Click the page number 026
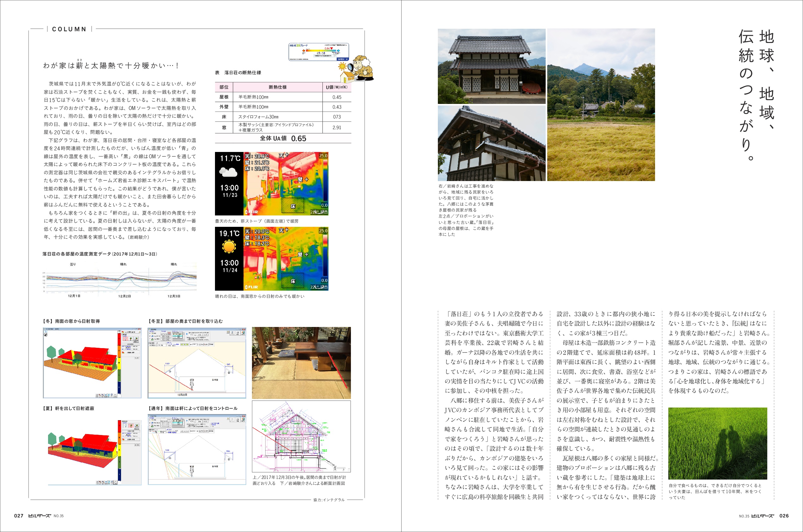The height and width of the screenshot is (532, 803). pos(784,516)
